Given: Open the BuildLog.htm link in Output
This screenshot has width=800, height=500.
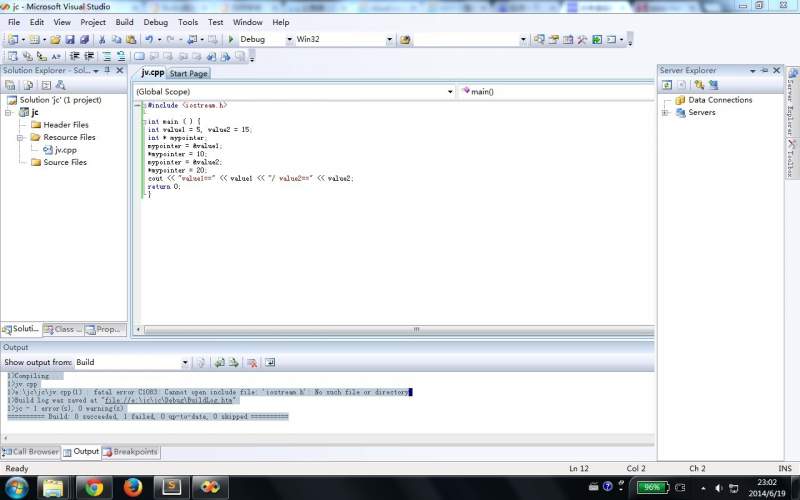Looking at the screenshot, I should (169, 401).
